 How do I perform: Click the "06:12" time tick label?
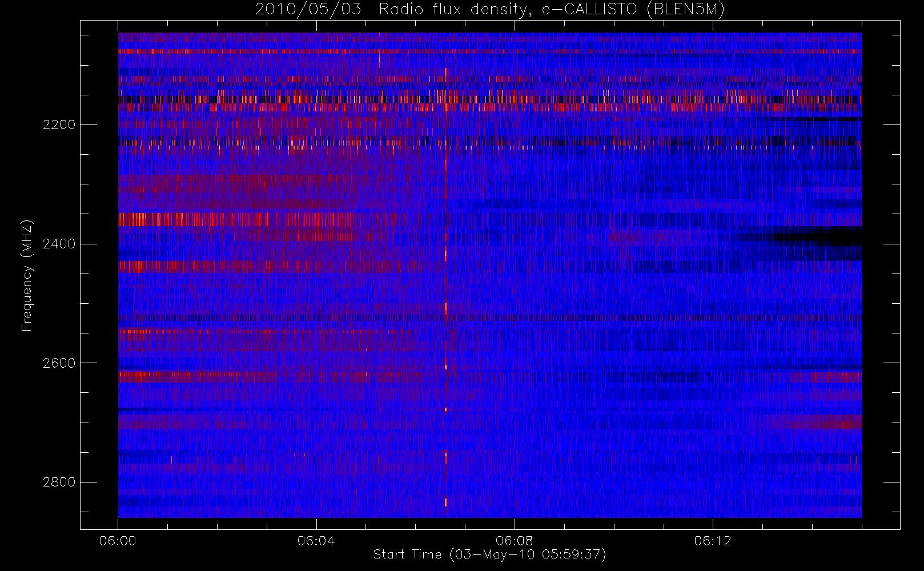[713, 541]
